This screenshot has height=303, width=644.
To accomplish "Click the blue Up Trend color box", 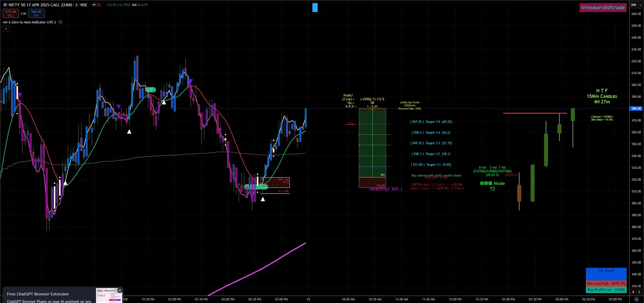I will [606, 274].
